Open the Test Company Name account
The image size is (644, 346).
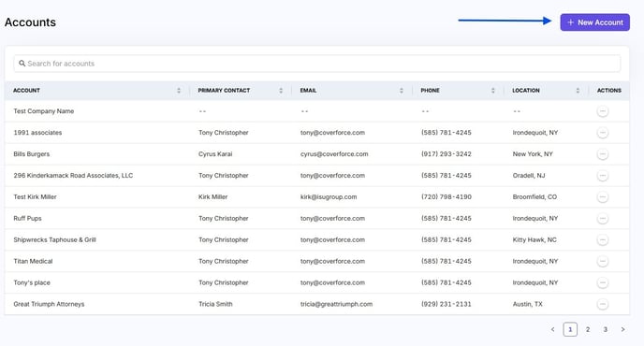[44, 111]
